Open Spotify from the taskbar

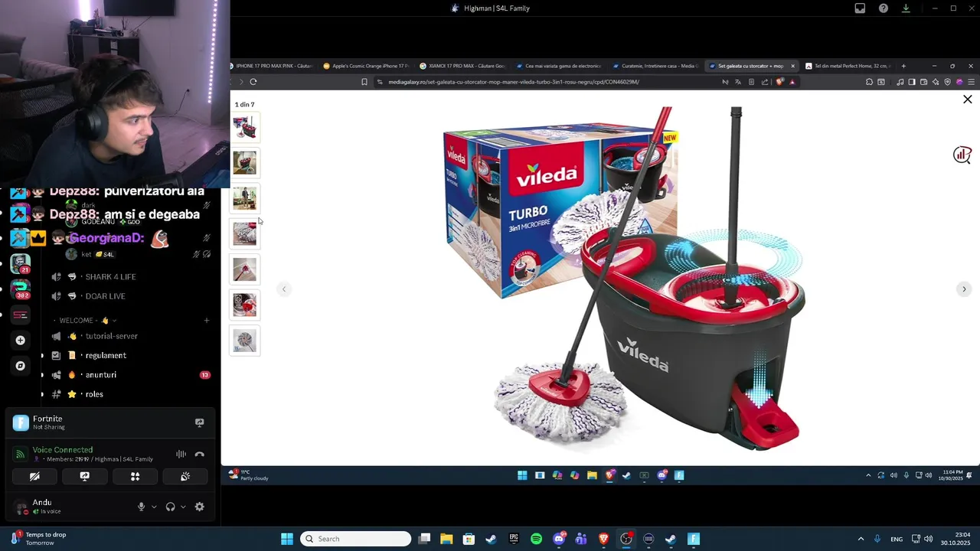pyautogui.click(x=536, y=539)
